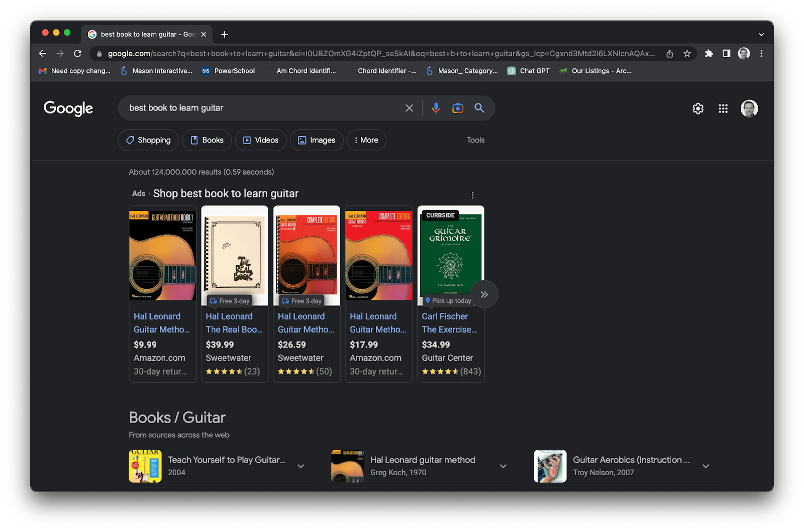The width and height of the screenshot is (804, 532).
Task: Open the $26.59 Hal Leonard Guitar Method link
Action: 306,323
